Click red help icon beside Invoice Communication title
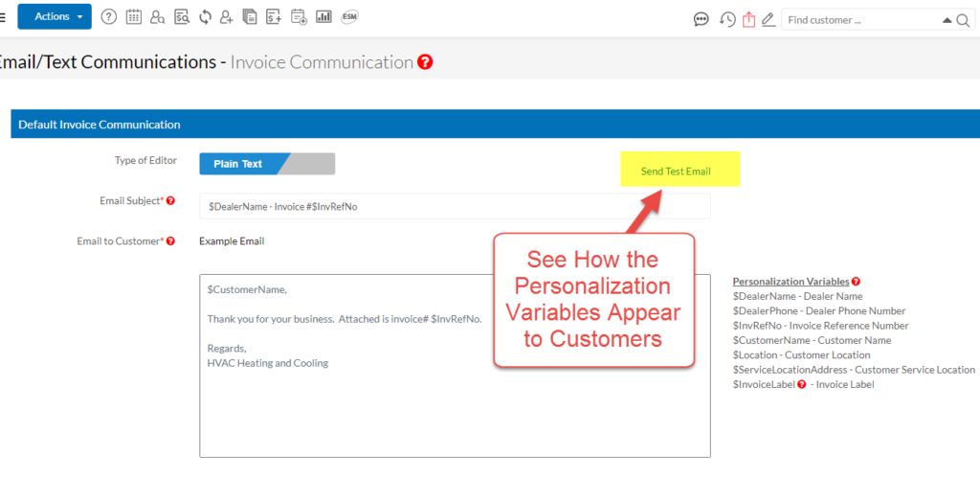Image resolution: width=980 pixels, height=479 pixels. click(425, 62)
